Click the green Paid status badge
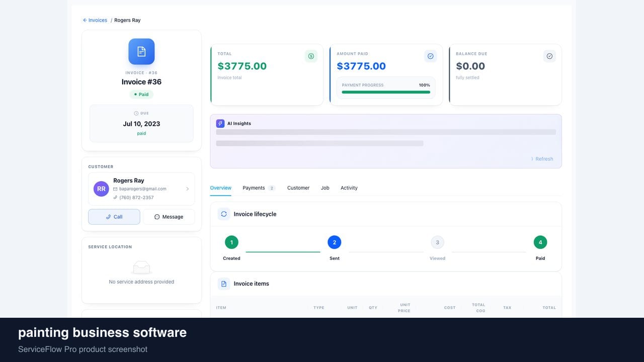 141,95
